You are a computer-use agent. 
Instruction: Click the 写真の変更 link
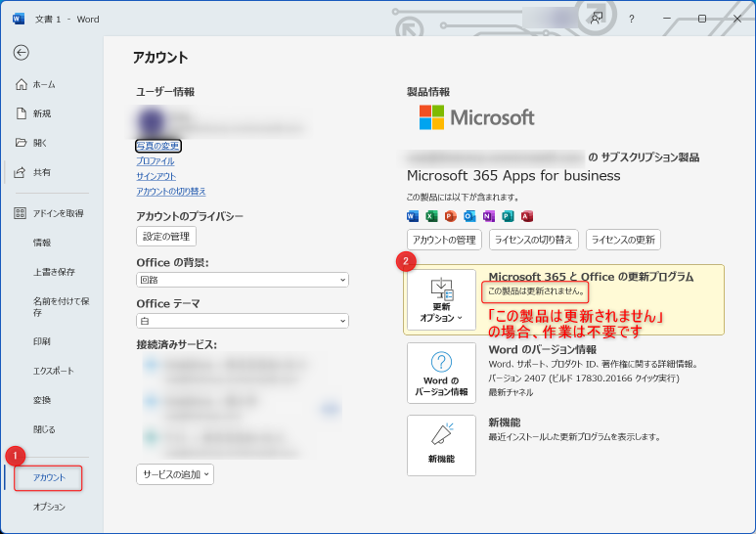pos(158,146)
